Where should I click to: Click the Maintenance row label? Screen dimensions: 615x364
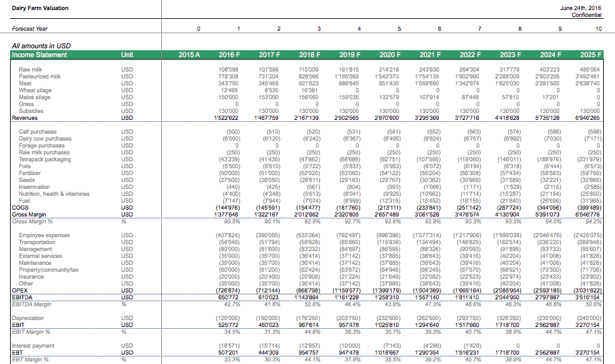point(35,263)
